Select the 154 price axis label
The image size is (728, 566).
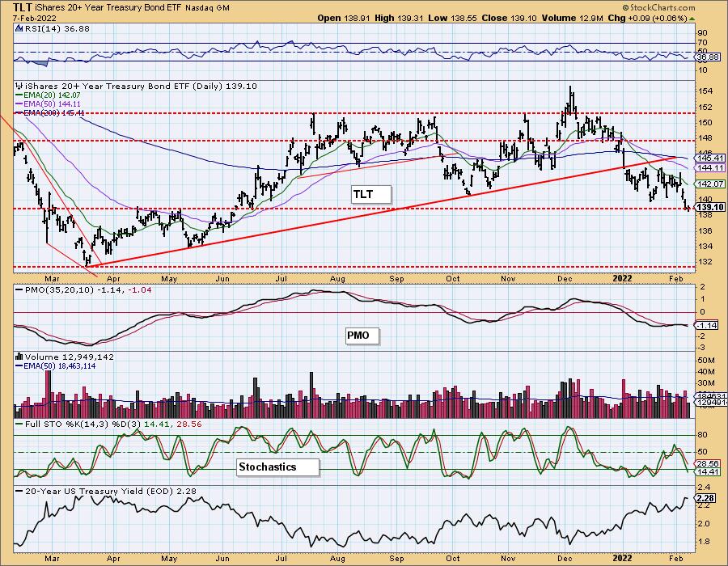[705, 91]
